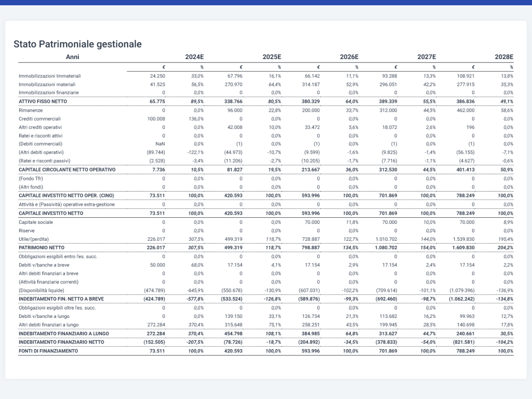
Task: Click the Anni column header
Action: point(73,57)
